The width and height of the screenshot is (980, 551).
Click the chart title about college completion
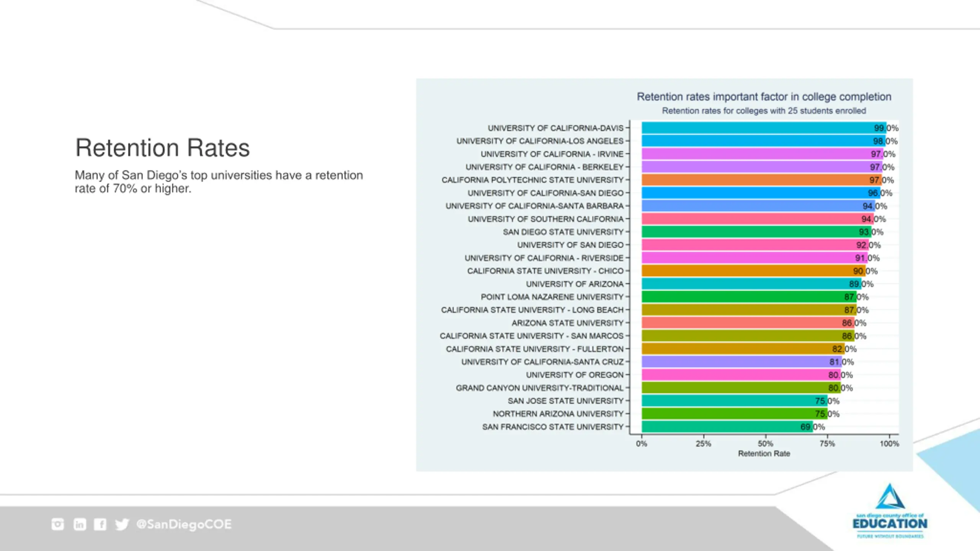coord(764,97)
